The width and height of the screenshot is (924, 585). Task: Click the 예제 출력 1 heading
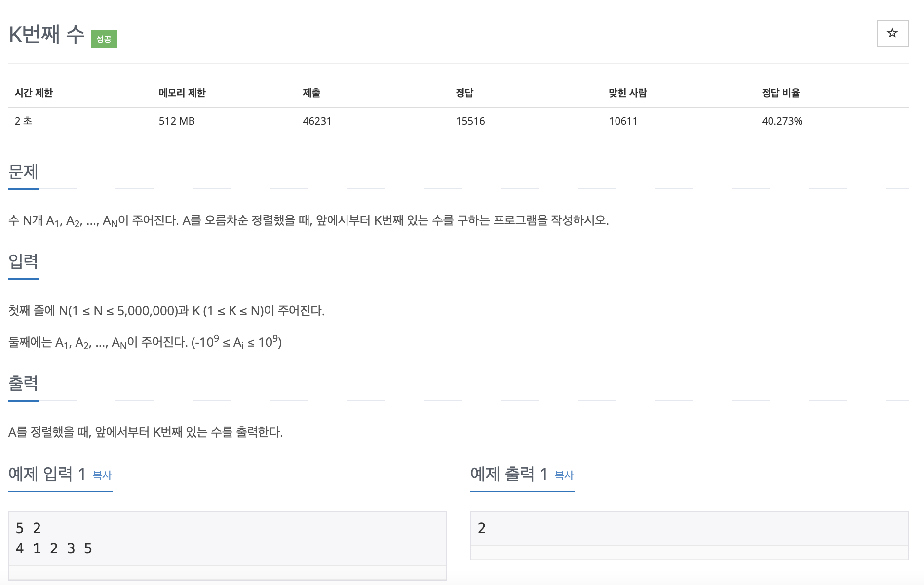[509, 474]
